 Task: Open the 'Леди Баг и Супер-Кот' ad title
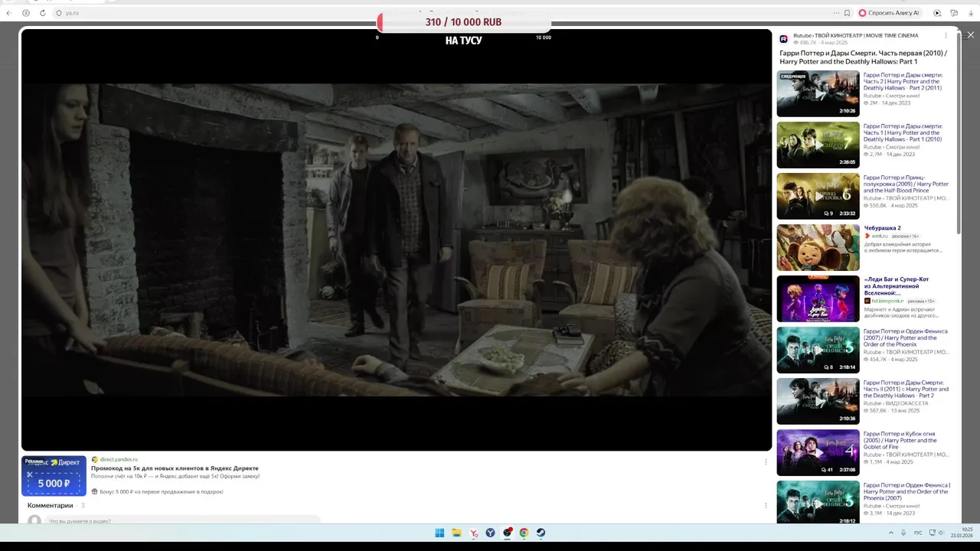[896, 286]
